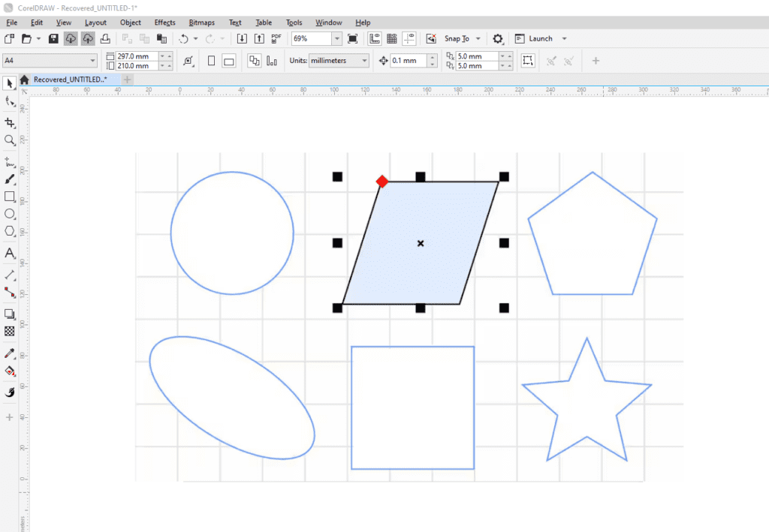The height and width of the screenshot is (532, 769).
Task: Choose the Polygon tool
Action: pos(10,232)
